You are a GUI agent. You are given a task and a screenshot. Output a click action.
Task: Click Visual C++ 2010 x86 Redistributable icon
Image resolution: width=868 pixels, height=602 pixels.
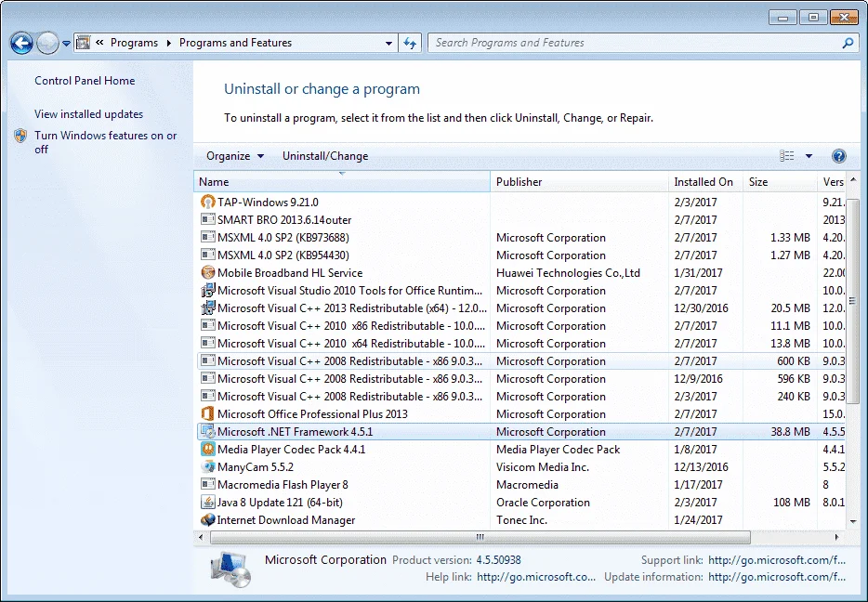tap(207, 326)
